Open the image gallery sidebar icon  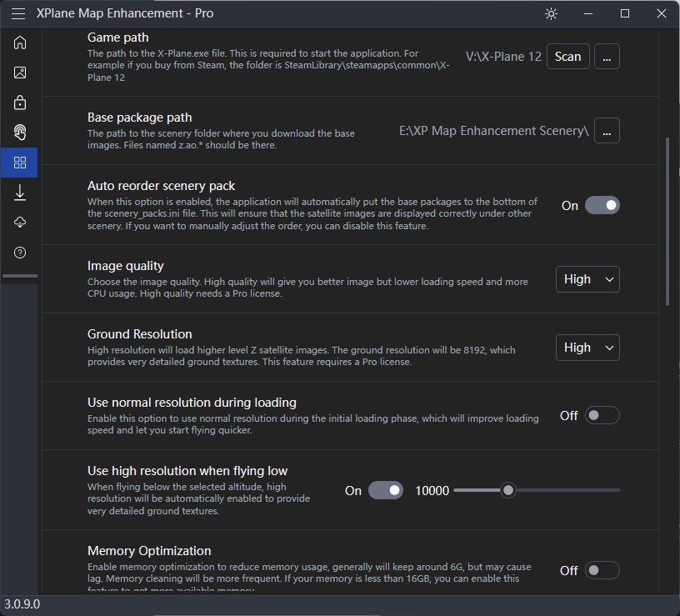click(x=20, y=73)
